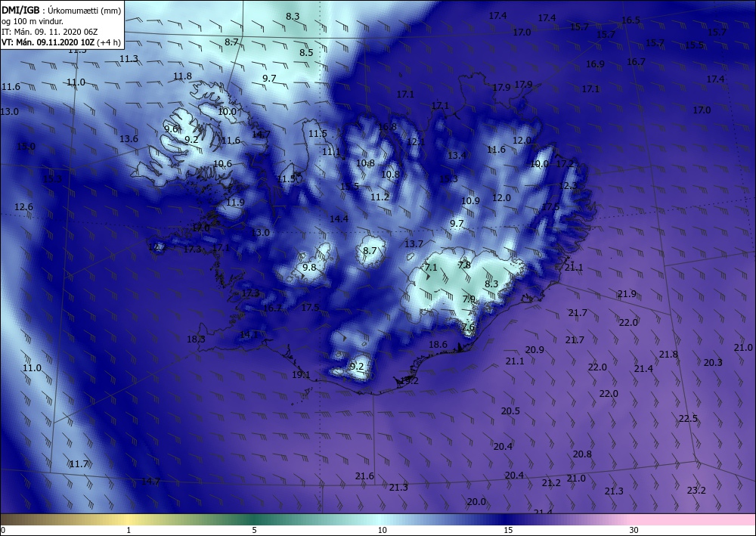This screenshot has height=536, width=756.
Task: Click the 20.8 value label
Action: click(x=582, y=454)
